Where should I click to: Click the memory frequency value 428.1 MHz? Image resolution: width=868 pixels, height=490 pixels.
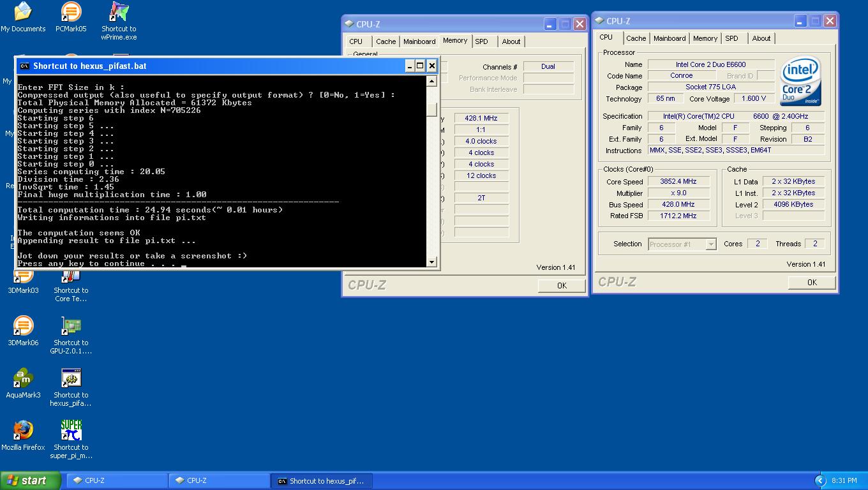pos(481,118)
